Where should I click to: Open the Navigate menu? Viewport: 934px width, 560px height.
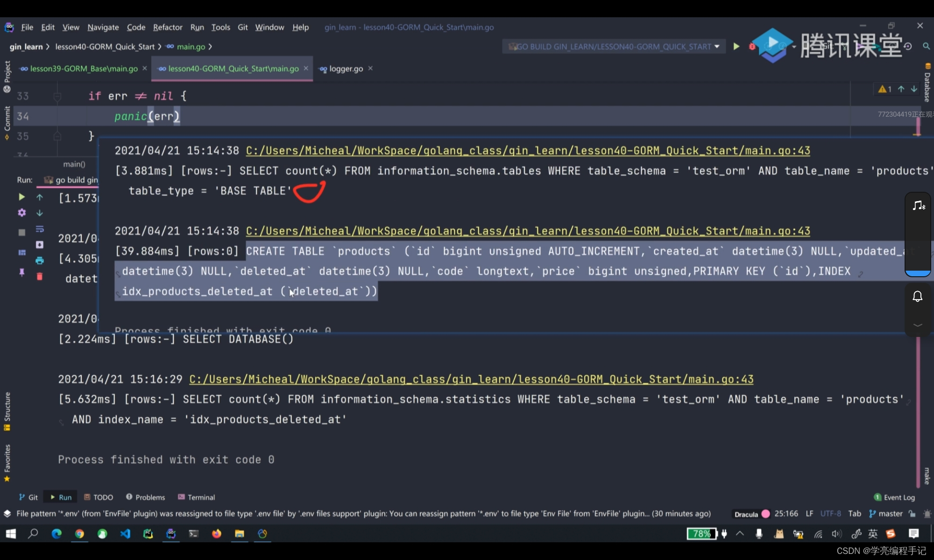[x=103, y=27]
